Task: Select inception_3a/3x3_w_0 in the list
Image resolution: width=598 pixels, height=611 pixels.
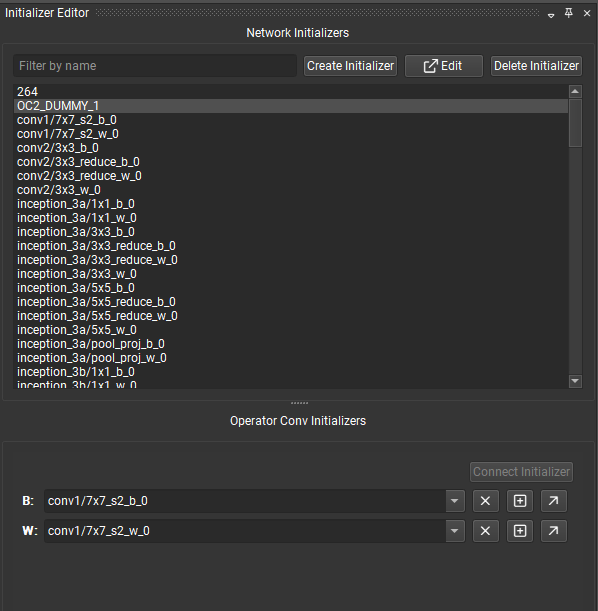Action: tap(291, 274)
